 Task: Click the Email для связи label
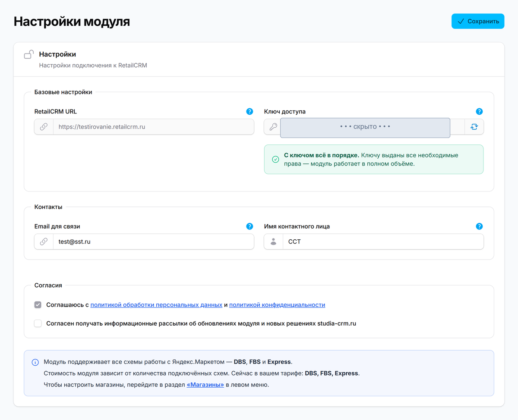click(57, 226)
